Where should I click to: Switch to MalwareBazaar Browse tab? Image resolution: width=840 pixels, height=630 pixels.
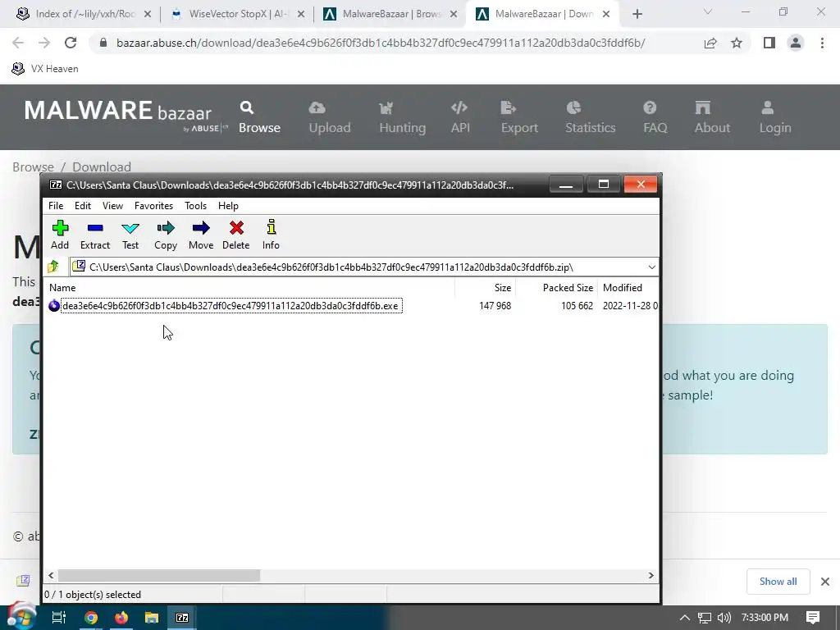coord(390,14)
